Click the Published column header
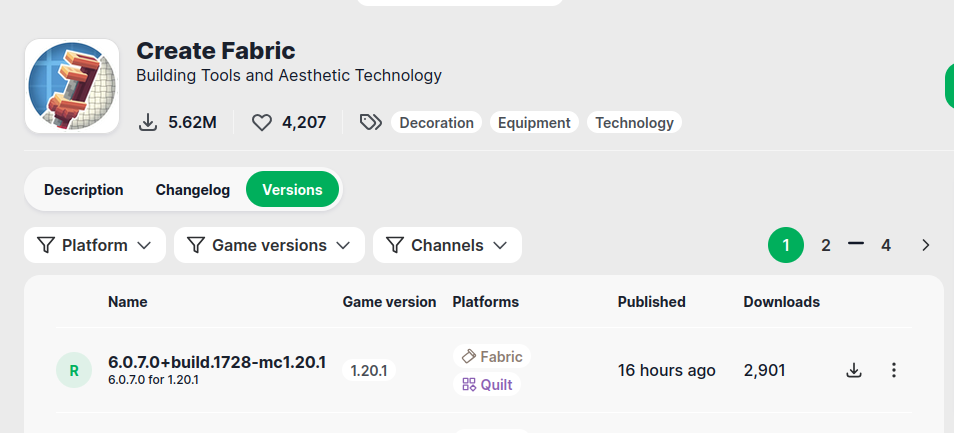This screenshot has width=954, height=433. coord(652,302)
